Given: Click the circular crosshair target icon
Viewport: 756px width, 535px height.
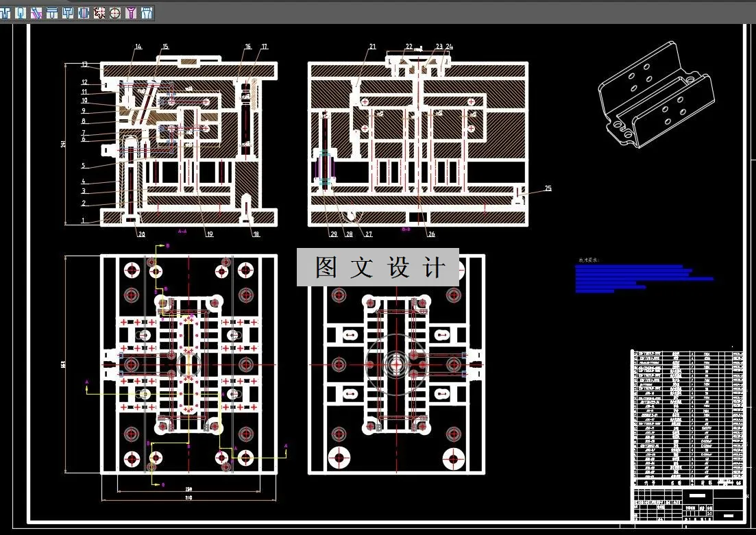Looking at the screenshot, I should pyautogui.click(x=114, y=13).
